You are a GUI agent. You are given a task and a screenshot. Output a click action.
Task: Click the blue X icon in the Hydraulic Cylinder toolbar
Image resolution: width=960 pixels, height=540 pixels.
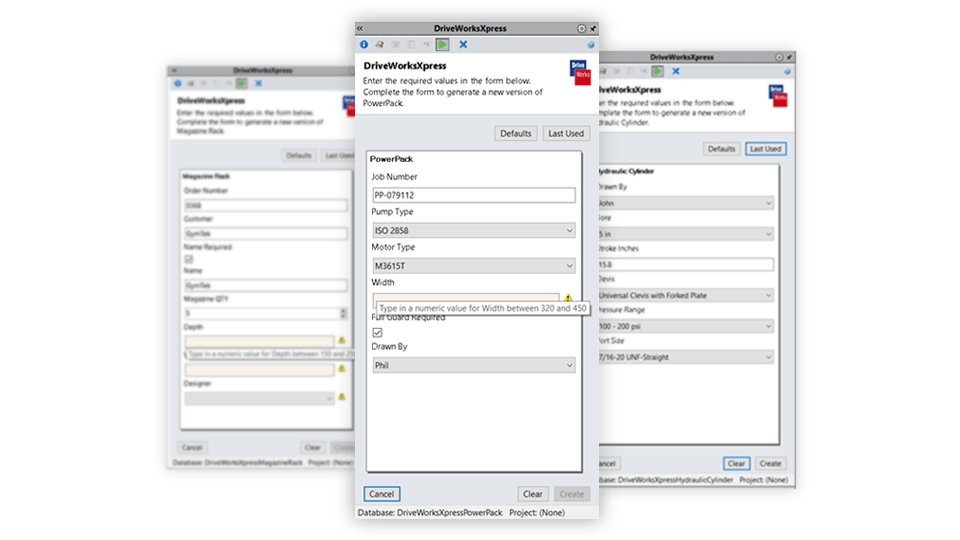tap(676, 71)
